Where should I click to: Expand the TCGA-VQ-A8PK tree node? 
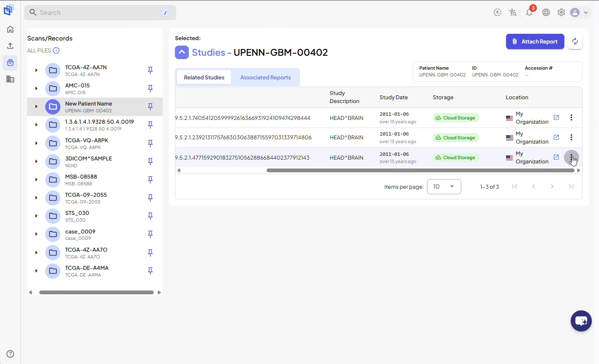pyautogui.click(x=36, y=143)
